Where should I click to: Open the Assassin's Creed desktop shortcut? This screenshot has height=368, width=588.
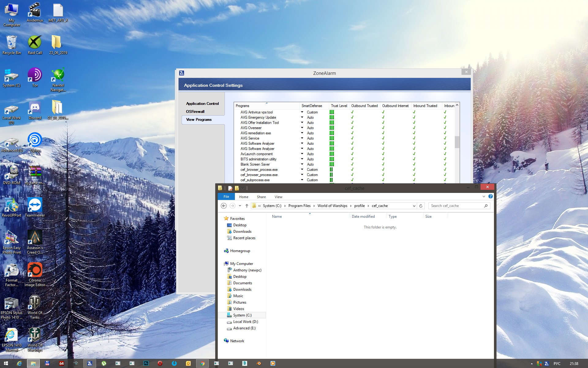(35, 242)
